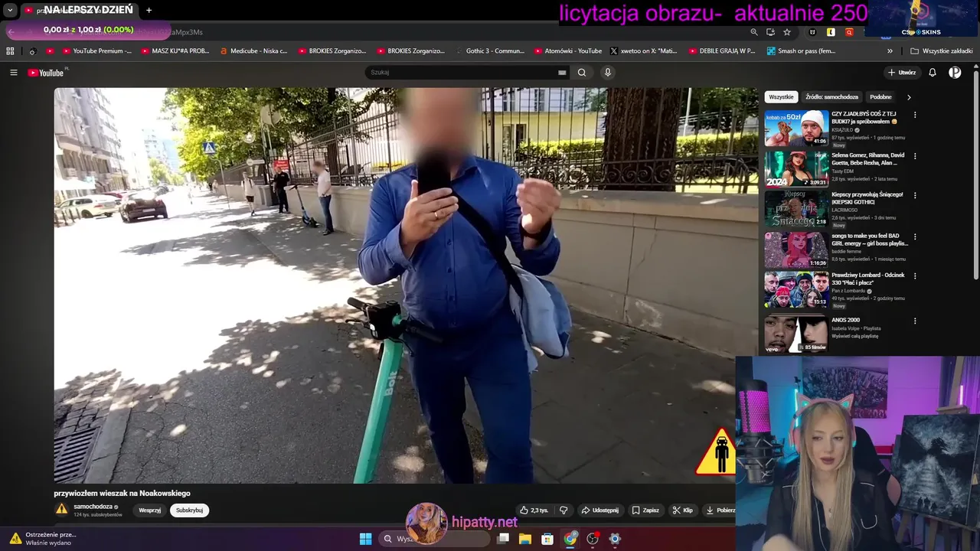Open the Ostrzeżenie news widget on taskbar

(42, 539)
